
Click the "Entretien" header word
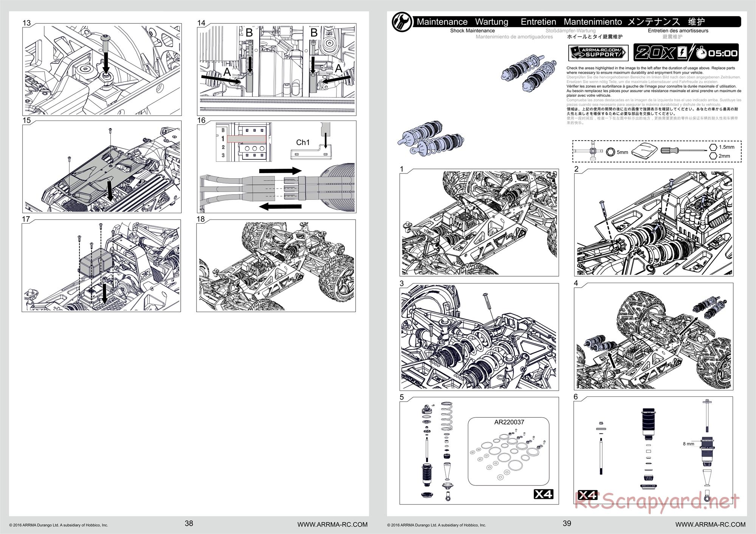click(538, 22)
